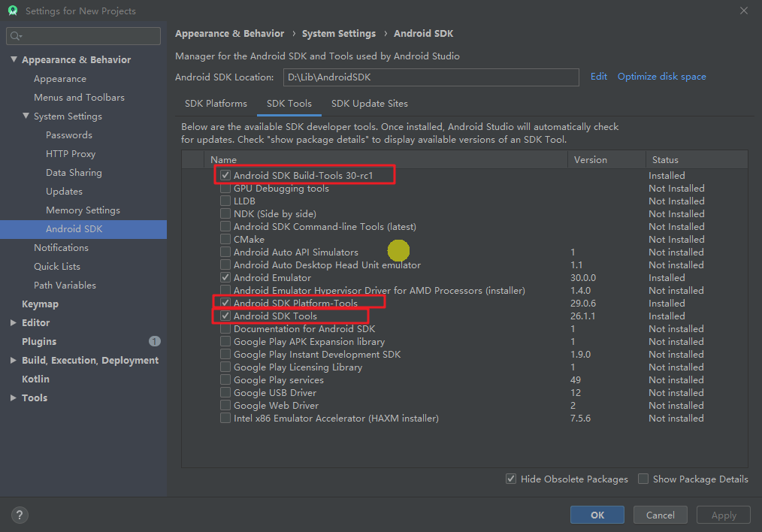This screenshot has height=532, width=762.
Task: Uncheck Android SDK Tools checkbox
Action: point(225,316)
